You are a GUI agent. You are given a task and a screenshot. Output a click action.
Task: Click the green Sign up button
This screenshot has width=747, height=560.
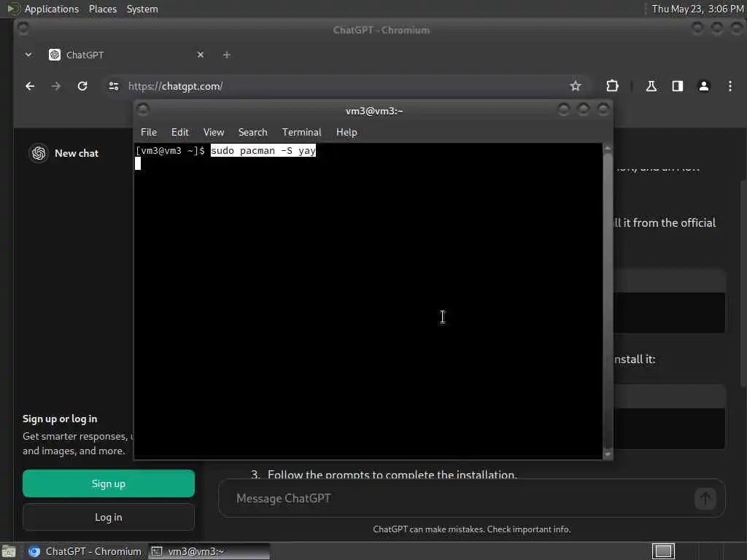109,483
